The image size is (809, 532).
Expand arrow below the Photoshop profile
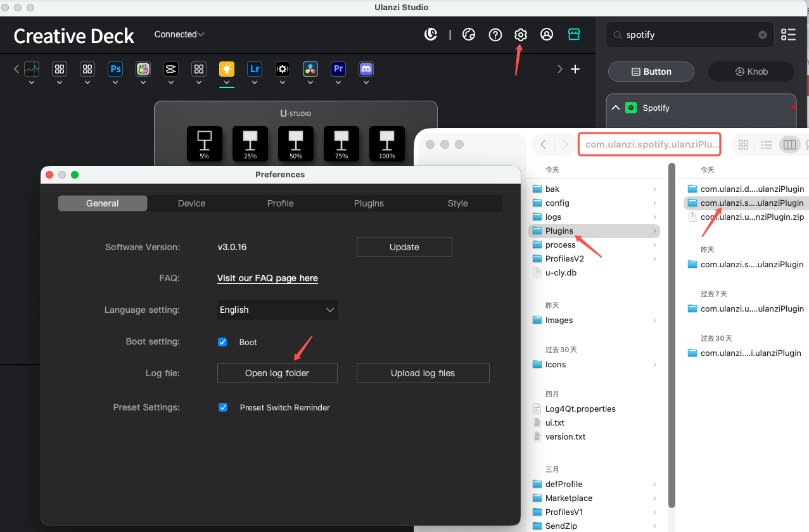tap(115, 82)
